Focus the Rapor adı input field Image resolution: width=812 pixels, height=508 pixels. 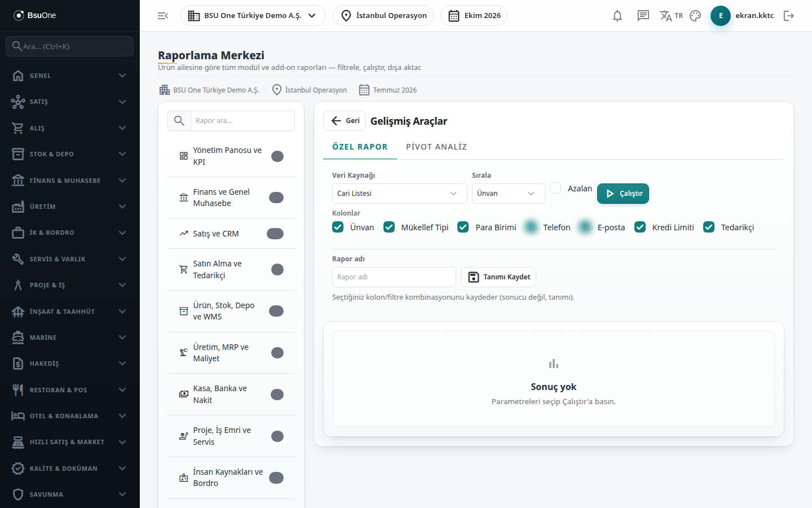click(394, 277)
